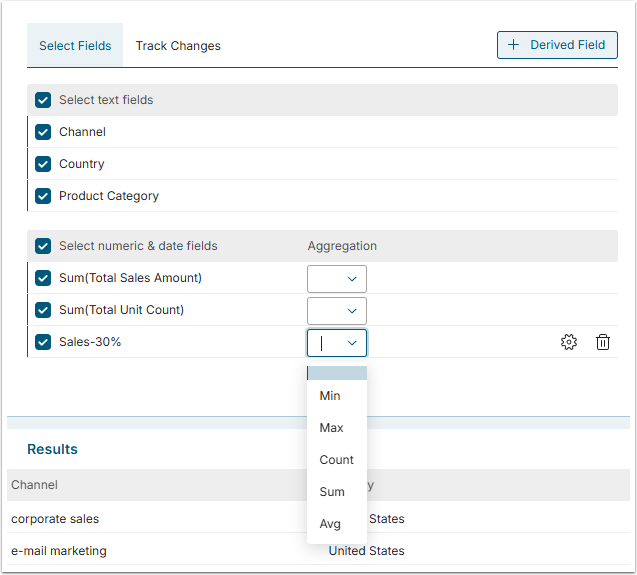This screenshot has height=575, width=637.
Task: Open the Select Fields tab
Action: click(x=75, y=46)
